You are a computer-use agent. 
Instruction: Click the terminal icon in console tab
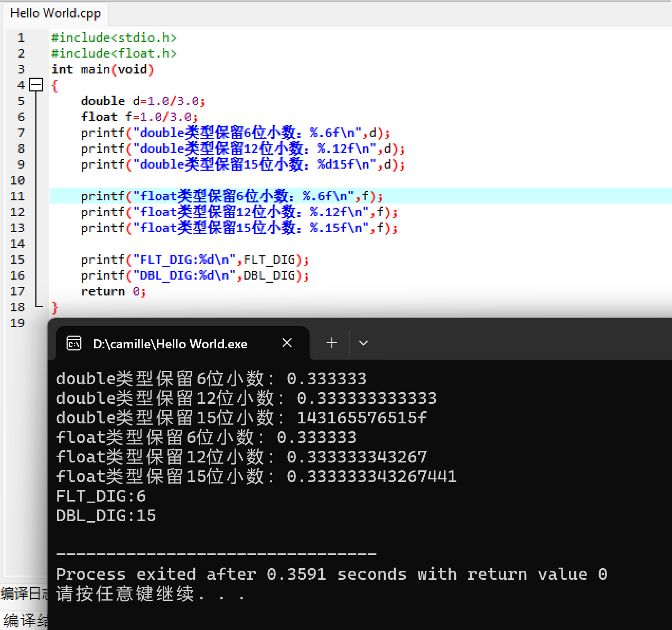click(74, 344)
